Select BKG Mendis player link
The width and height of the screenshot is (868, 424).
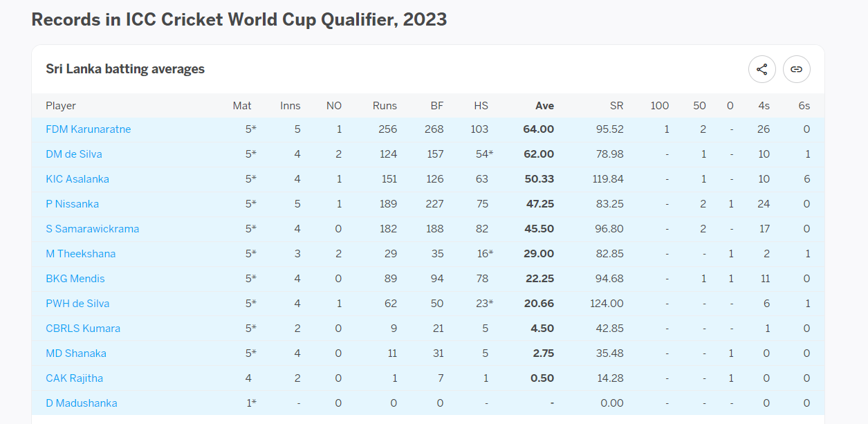click(75, 279)
